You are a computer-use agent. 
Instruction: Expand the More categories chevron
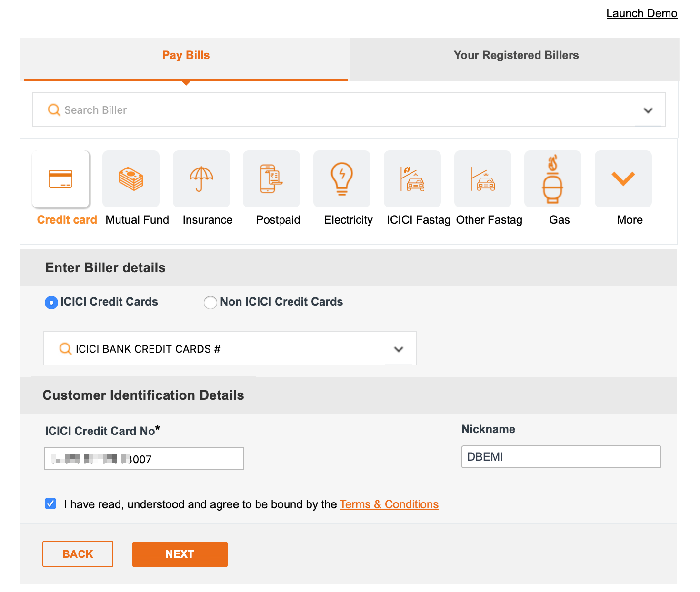point(623,179)
